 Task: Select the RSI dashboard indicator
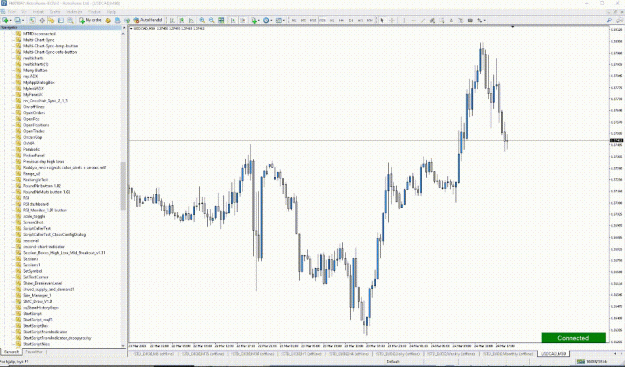[35, 204]
